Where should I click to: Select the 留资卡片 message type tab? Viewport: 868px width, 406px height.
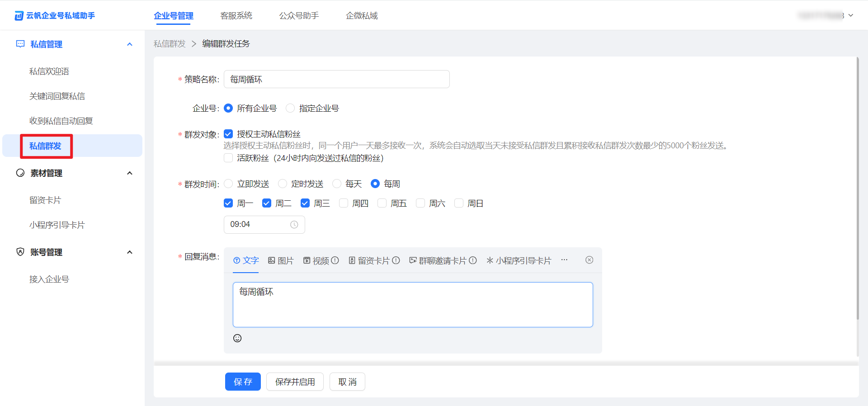[x=369, y=260]
